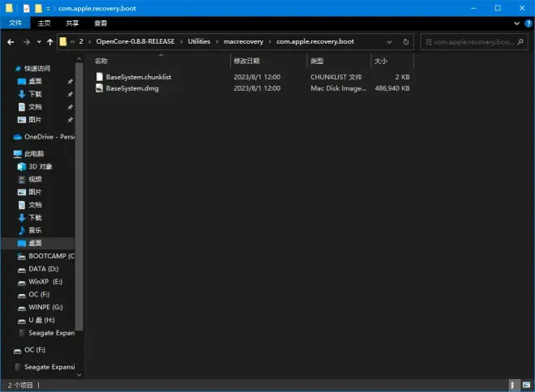Open pinned 下载 under quick access
This screenshot has height=392, width=535.
(35, 94)
